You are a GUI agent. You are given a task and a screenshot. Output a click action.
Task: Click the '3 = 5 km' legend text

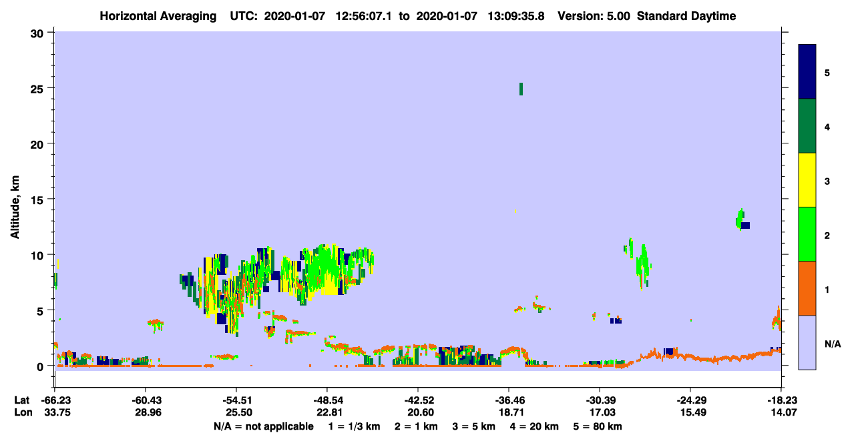[473, 426]
